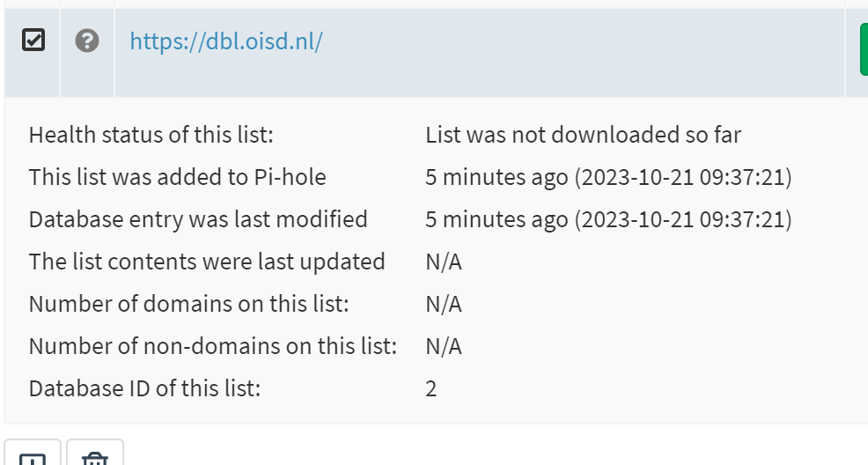Click the select all plus-square button
Image resolution: width=868 pixels, height=465 pixels.
(x=33, y=457)
